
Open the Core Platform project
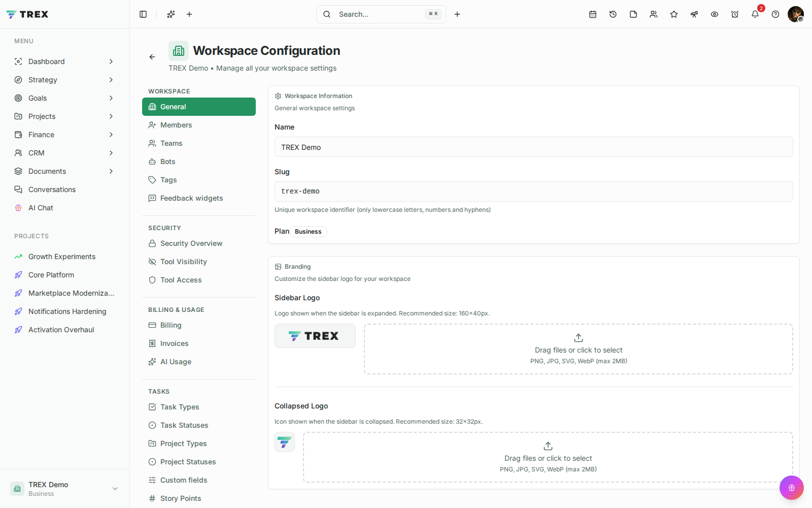(x=64, y=275)
